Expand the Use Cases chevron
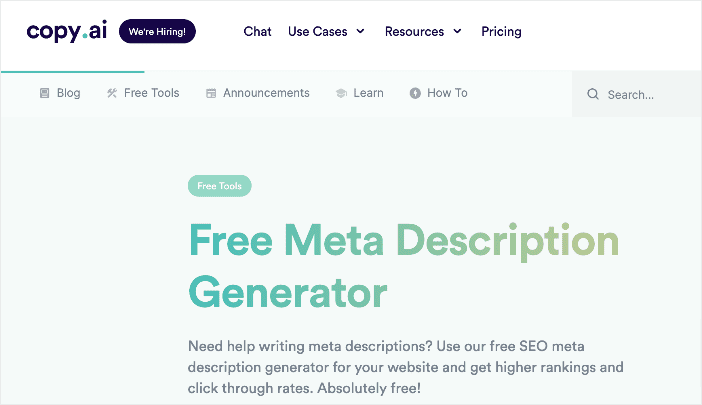This screenshot has width=702, height=405. (360, 31)
